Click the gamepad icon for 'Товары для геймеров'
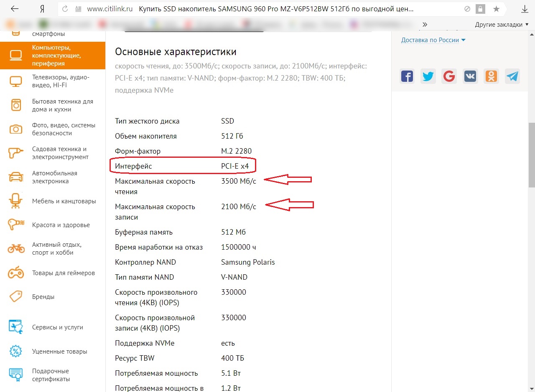 [x=16, y=273]
